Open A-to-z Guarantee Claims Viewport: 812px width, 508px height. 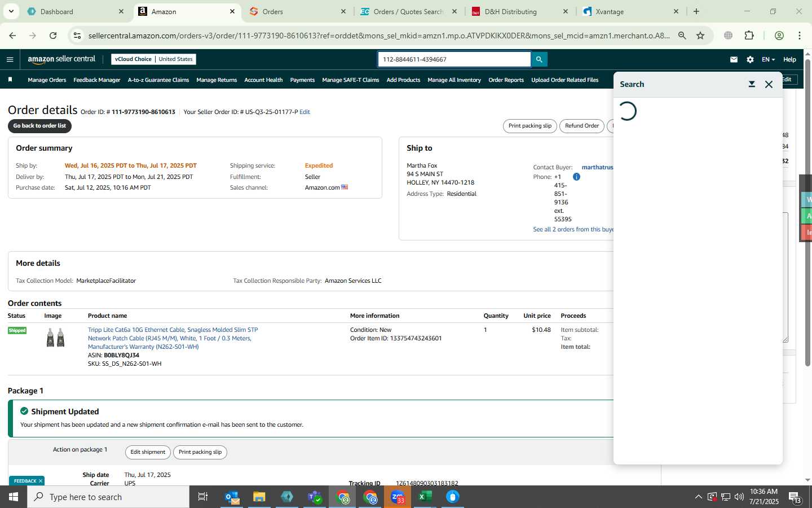coord(158,80)
